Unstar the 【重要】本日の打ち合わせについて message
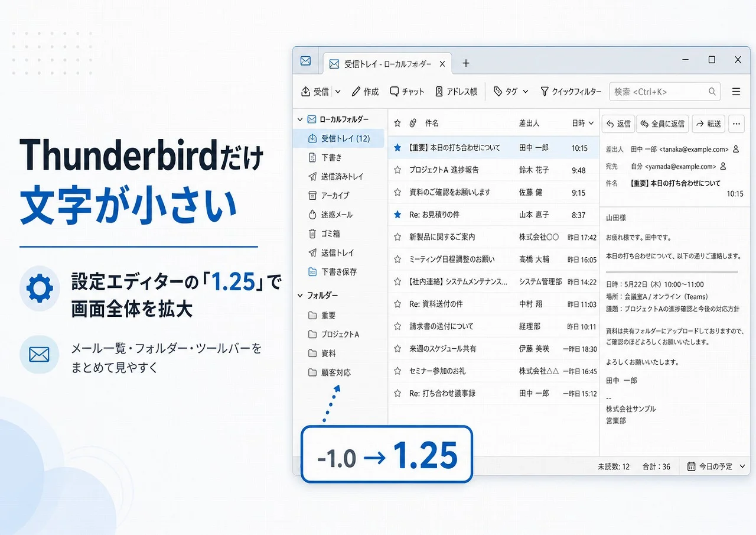Image resolution: width=756 pixels, height=535 pixels. pos(397,148)
